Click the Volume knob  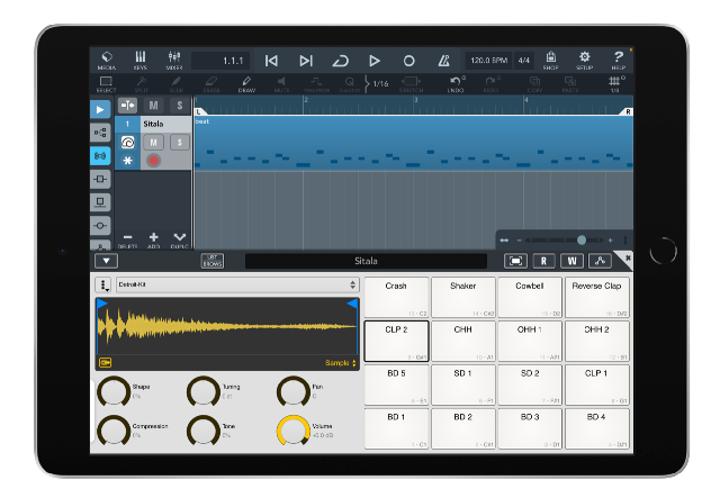(x=292, y=431)
